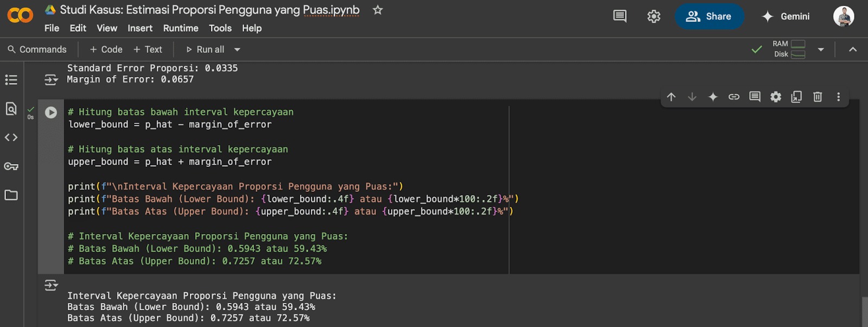Move cell up with arrow icon
The height and width of the screenshot is (327, 868).
pyautogui.click(x=671, y=97)
